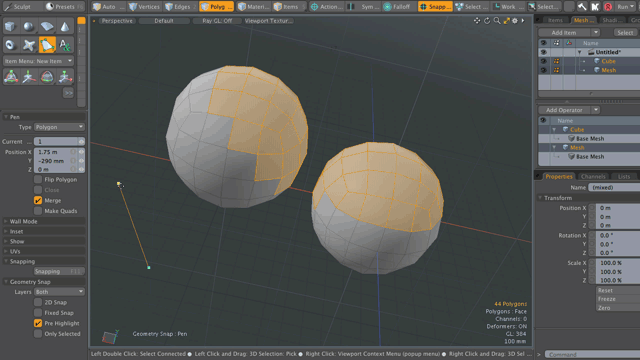Hide the Cube item visibility eye
The height and width of the screenshot is (360, 640).
pos(543,61)
